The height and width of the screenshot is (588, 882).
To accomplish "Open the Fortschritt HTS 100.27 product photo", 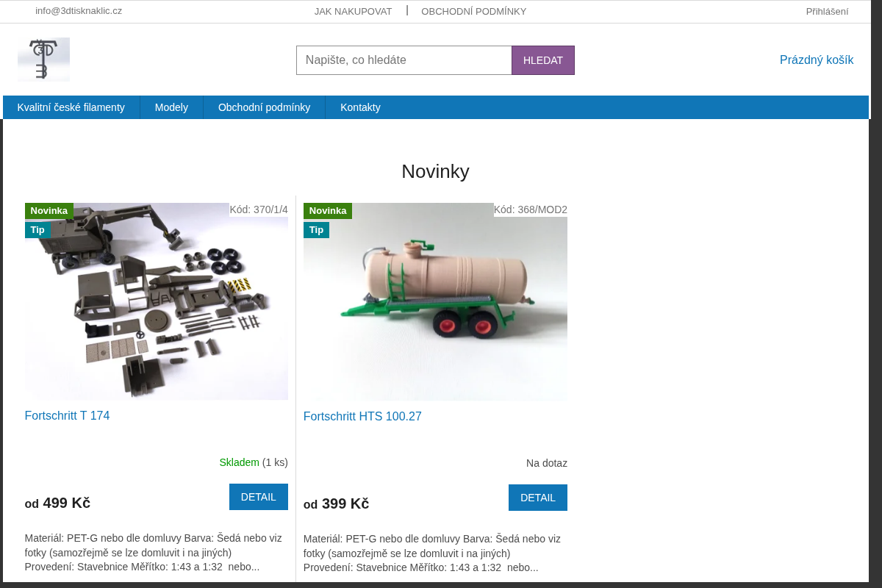I will (x=435, y=301).
